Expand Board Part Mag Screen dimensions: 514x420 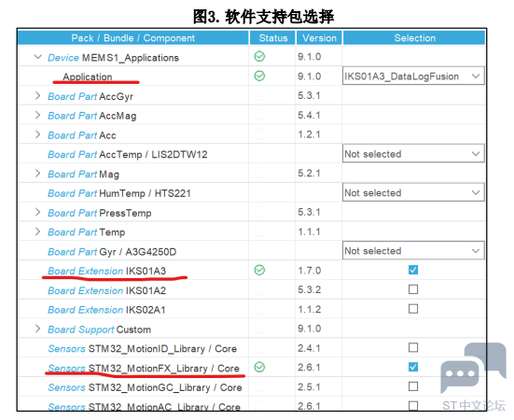point(37,174)
